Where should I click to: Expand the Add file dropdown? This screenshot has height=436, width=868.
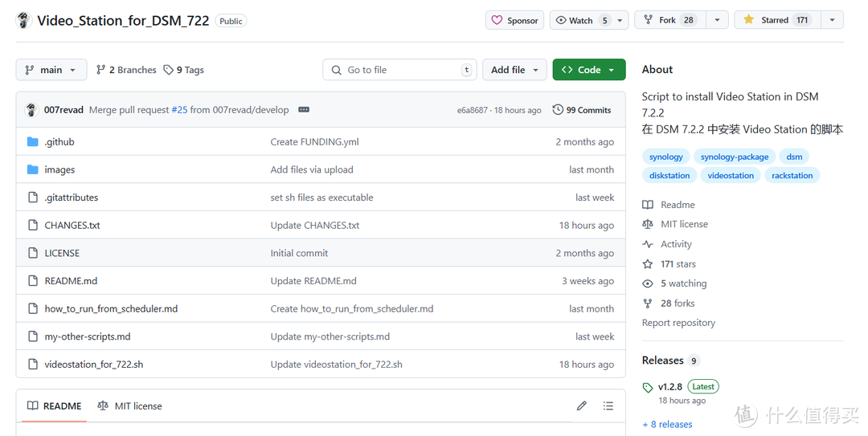pyautogui.click(x=514, y=70)
